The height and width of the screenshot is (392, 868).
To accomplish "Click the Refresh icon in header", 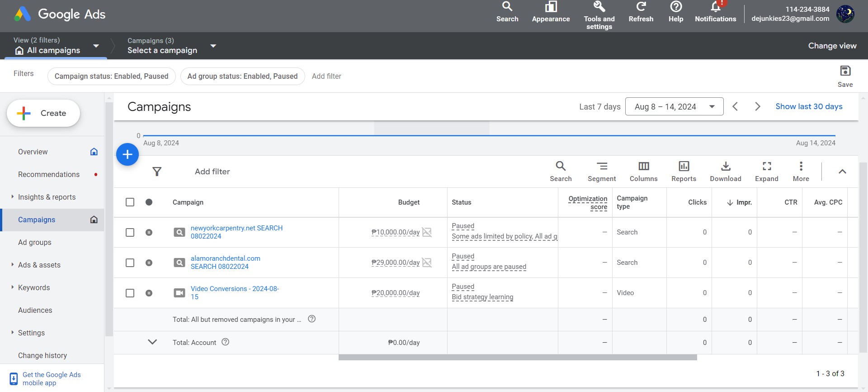I will click(641, 7).
